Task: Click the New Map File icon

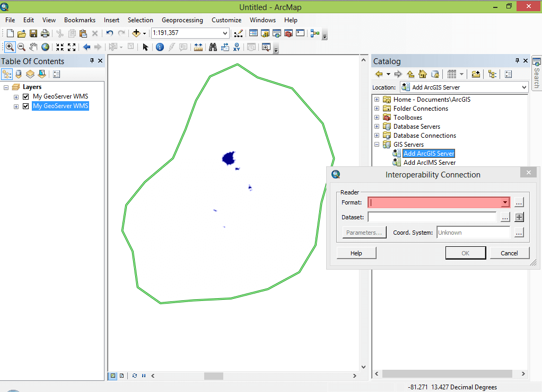Action: point(10,33)
